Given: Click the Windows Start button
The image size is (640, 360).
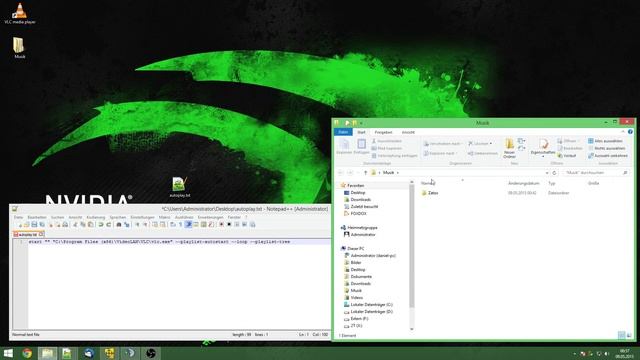Looking at the screenshot, I should point(8,353).
